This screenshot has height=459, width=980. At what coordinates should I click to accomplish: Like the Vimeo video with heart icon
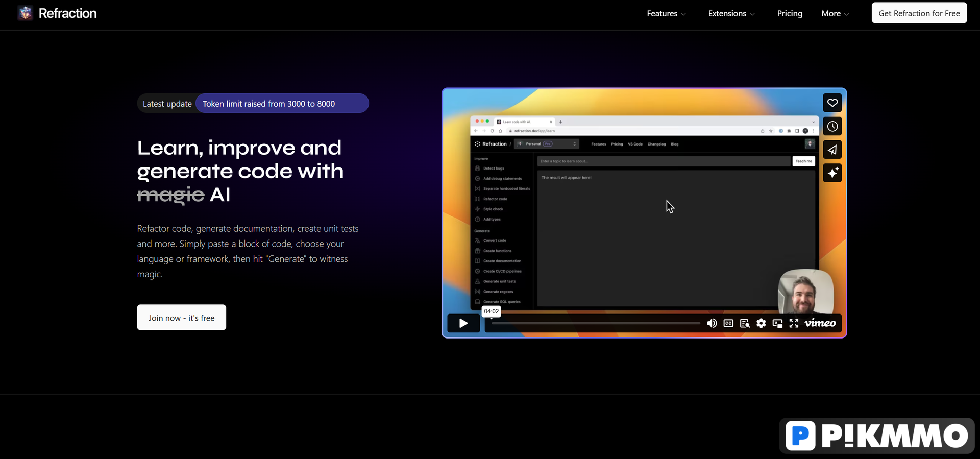coord(832,103)
